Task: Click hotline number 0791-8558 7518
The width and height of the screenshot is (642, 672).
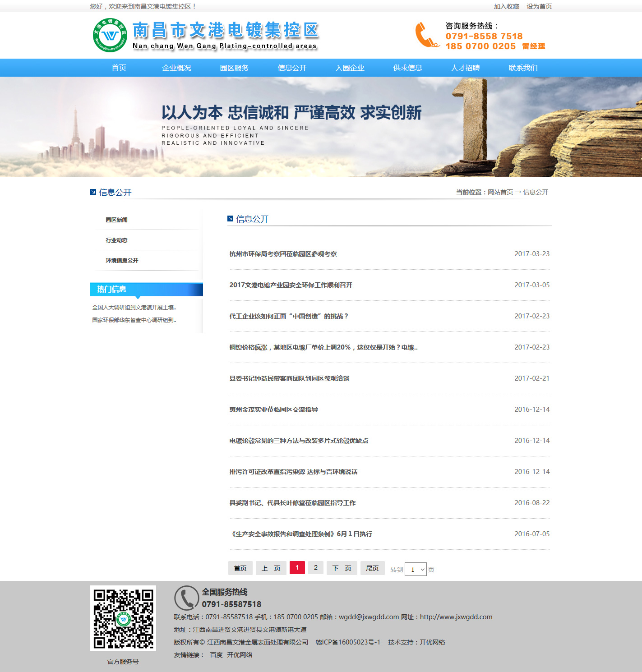Action: [x=484, y=36]
